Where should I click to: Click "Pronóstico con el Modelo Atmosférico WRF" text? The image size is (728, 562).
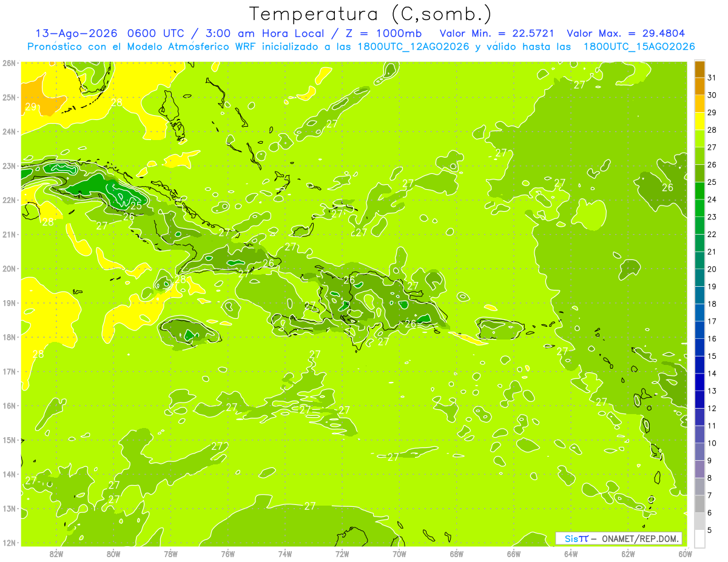coord(143,47)
